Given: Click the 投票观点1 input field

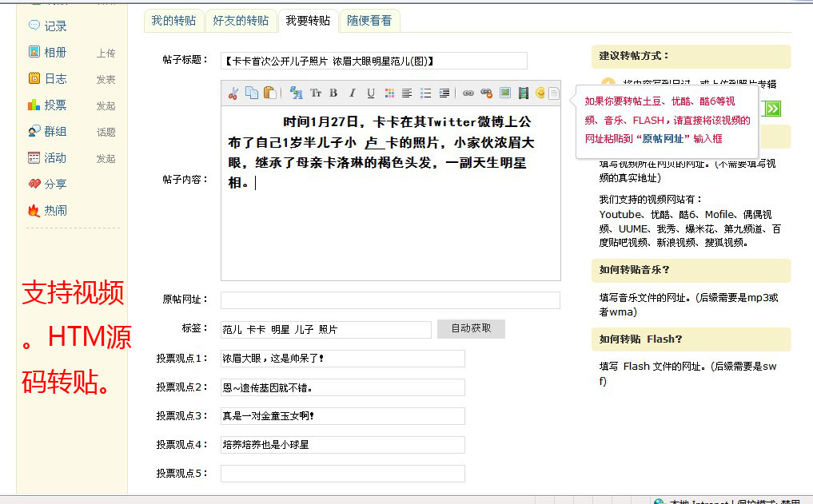Looking at the screenshot, I should (x=343, y=359).
